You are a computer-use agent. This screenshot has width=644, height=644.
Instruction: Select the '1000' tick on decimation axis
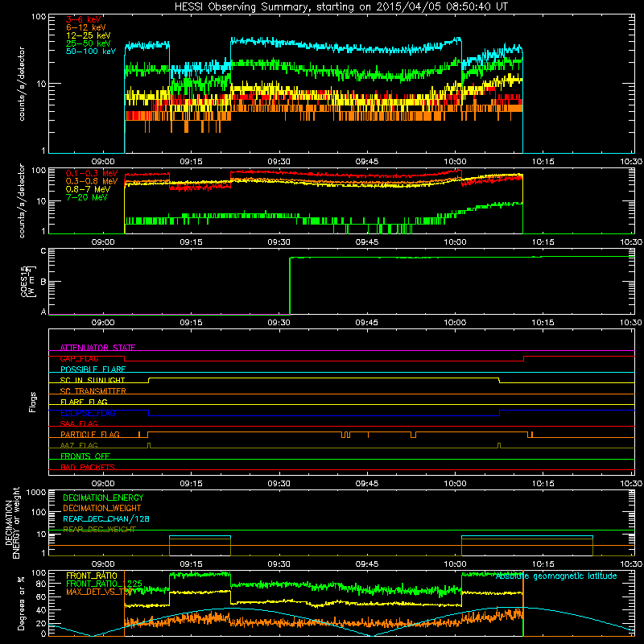(36, 493)
